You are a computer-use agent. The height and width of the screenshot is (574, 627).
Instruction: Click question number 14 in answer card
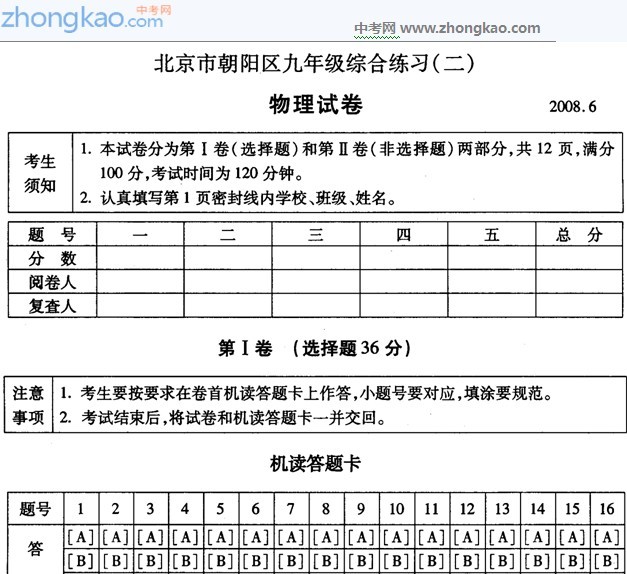pyautogui.click(x=537, y=509)
